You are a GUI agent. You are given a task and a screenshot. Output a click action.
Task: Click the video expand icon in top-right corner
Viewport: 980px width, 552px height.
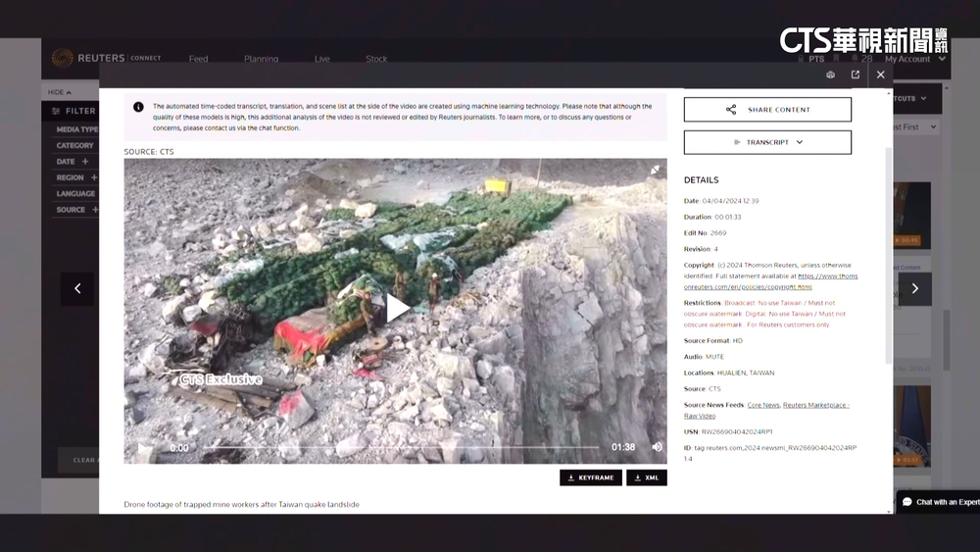tap(655, 170)
